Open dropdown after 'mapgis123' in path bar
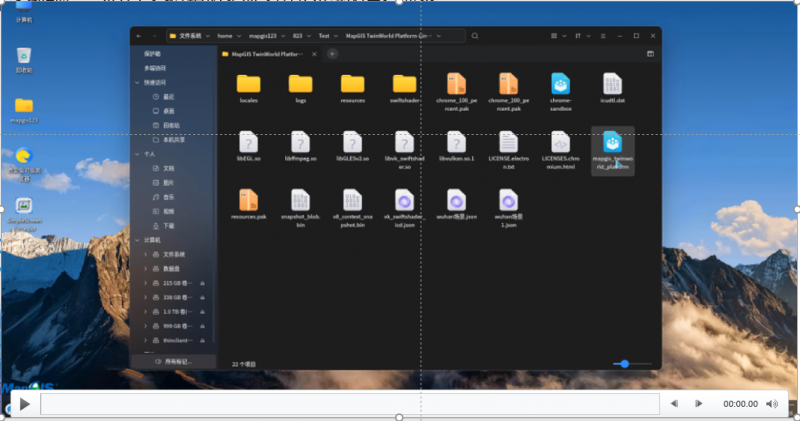This screenshot has height=421, width=800. click(283, 36)
